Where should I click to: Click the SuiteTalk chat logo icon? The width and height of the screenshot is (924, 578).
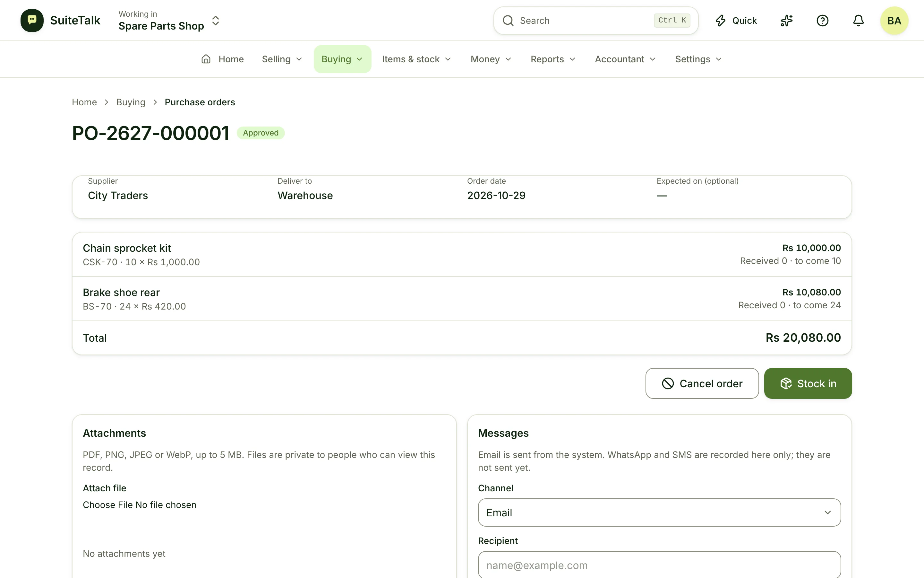click(x=32, y=20)
